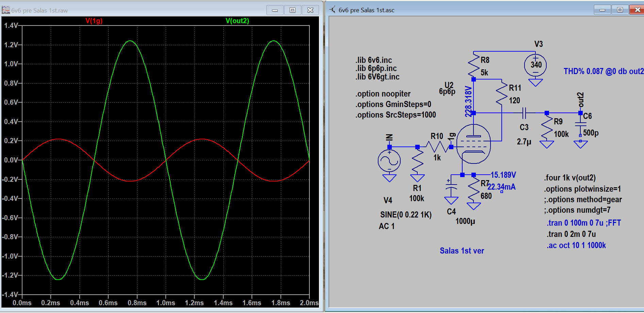Click the ground symbol under R9
644x313 pixels.
547,145
